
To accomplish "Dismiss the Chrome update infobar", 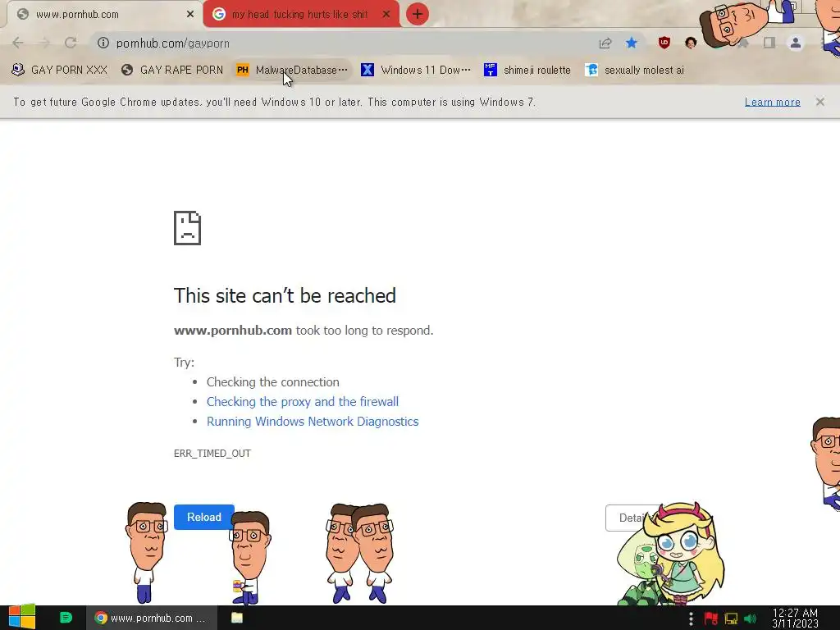I will [819, 102].
